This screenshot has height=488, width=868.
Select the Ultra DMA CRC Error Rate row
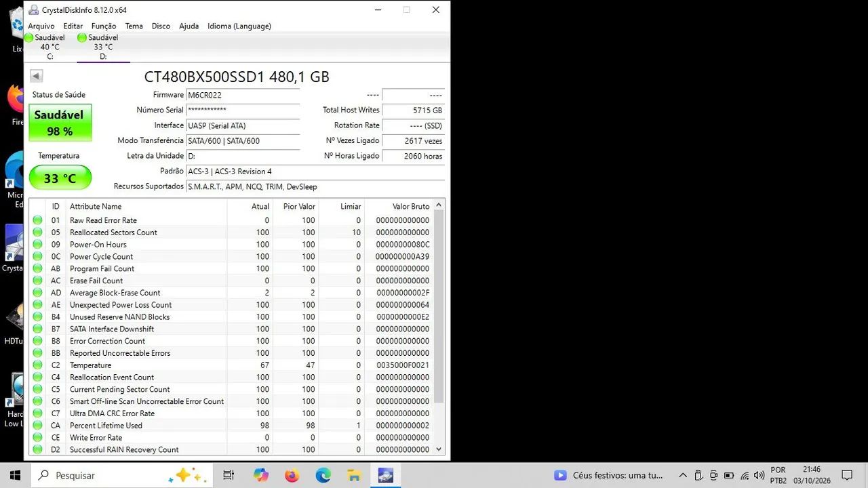(x=231, y=413)
